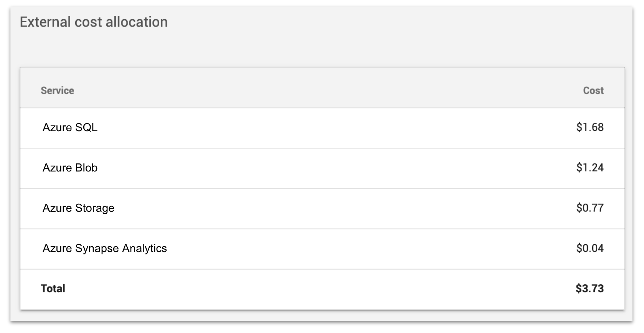
Task: Click the $1.24 cost value
Action: pyautogui.click(x=590, y=168)
